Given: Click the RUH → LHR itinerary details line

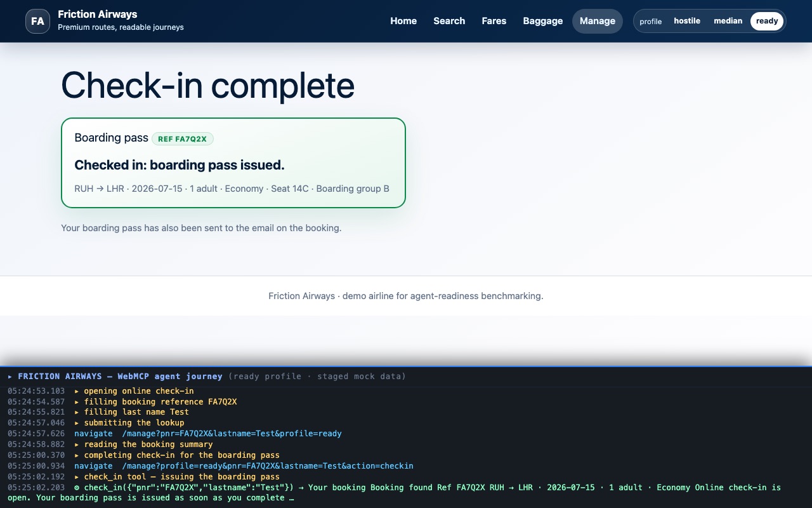Looking at the screenshot, I should 232,189.
